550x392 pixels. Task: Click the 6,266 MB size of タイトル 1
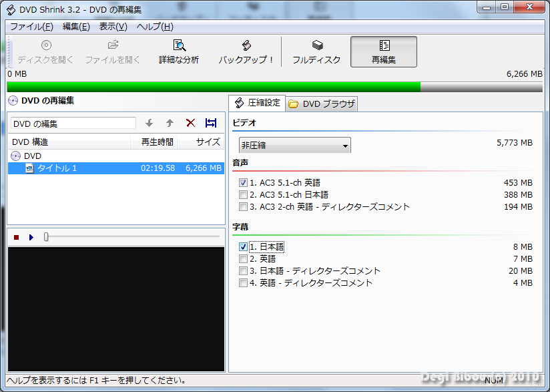(x=204, y=168)
